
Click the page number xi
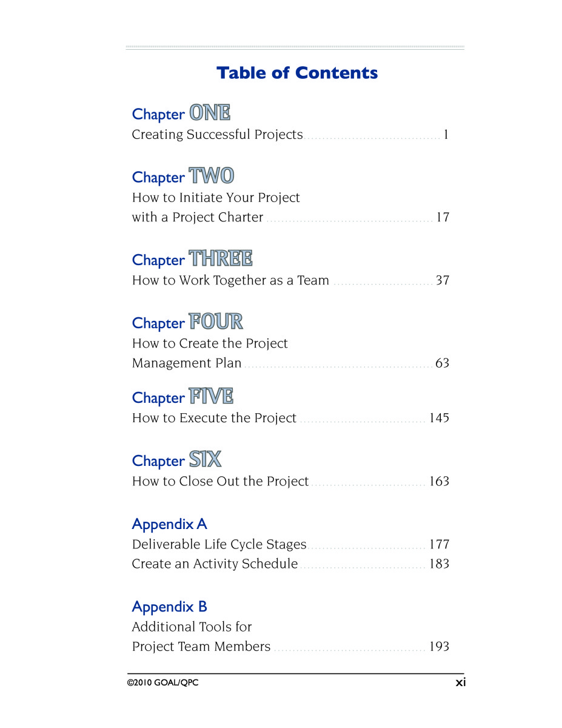461,682
